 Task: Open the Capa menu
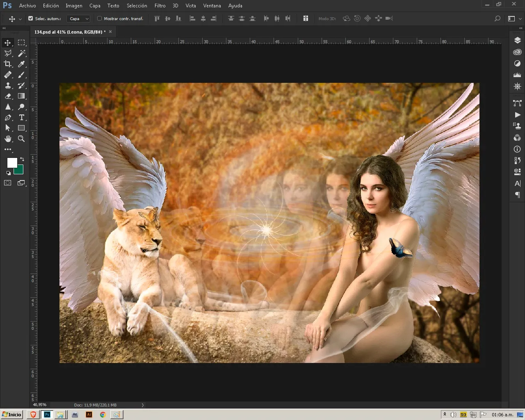point(95,6)
